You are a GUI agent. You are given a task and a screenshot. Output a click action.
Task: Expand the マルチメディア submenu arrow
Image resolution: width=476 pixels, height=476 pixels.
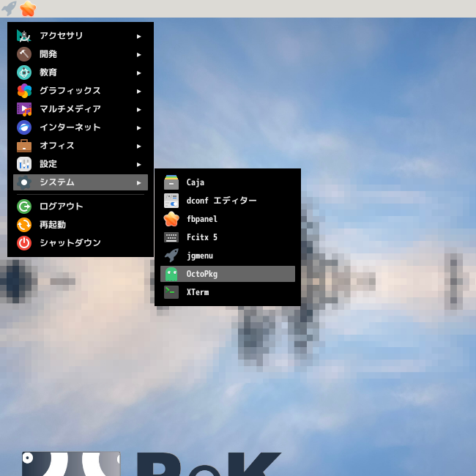click(138, 110)
